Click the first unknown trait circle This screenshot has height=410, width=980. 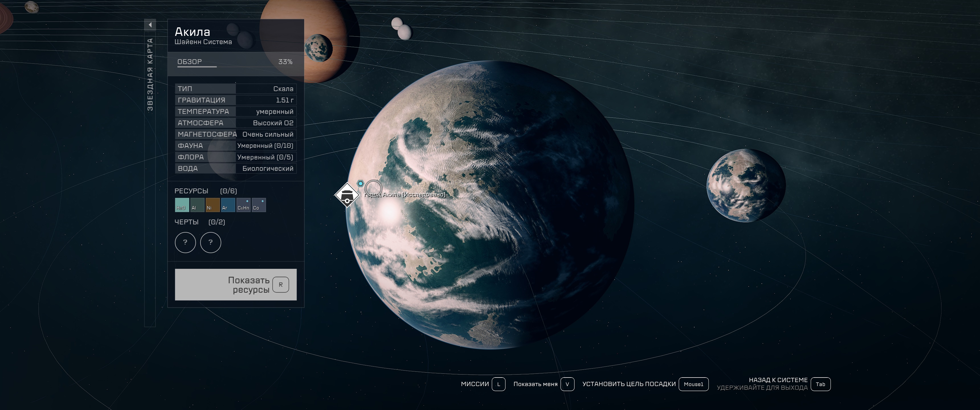[x=185, y=242]
